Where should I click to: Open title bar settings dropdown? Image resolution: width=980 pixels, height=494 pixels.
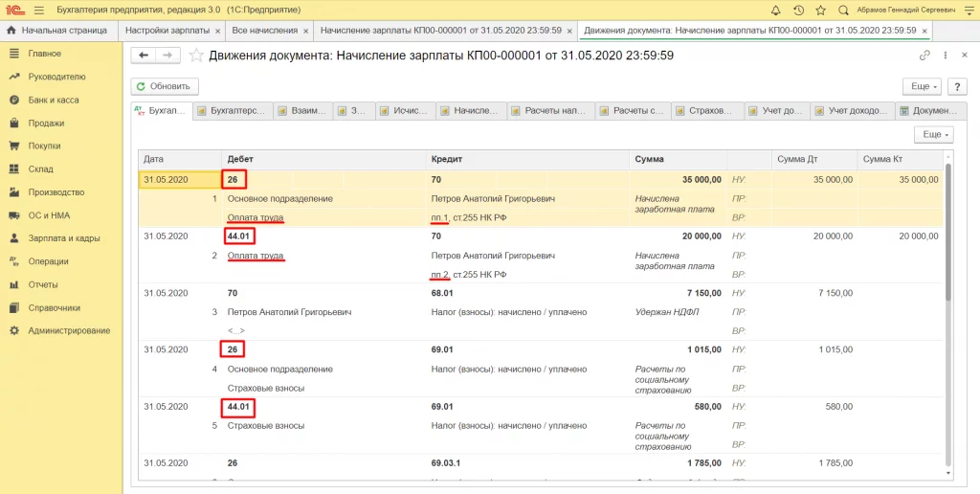[x=969, y=11]
